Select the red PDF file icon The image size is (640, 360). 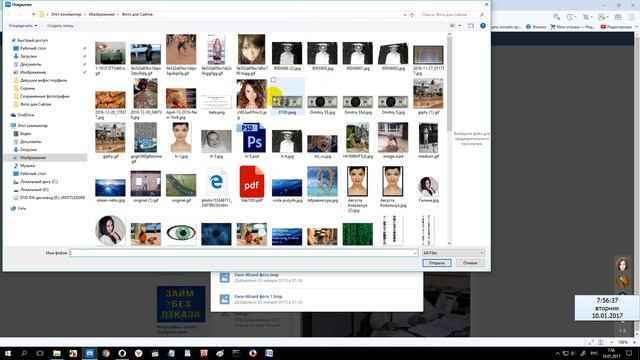251,182
